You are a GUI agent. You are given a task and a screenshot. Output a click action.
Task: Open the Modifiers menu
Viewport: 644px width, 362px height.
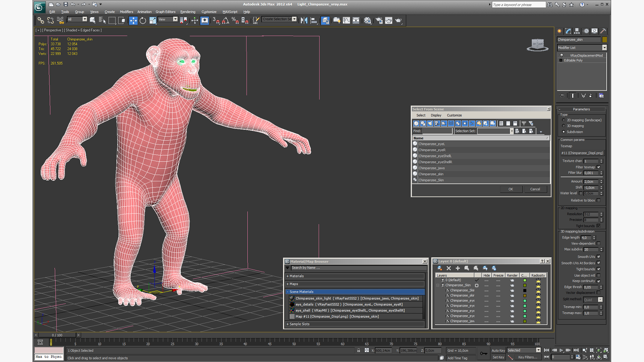[126, 12]
